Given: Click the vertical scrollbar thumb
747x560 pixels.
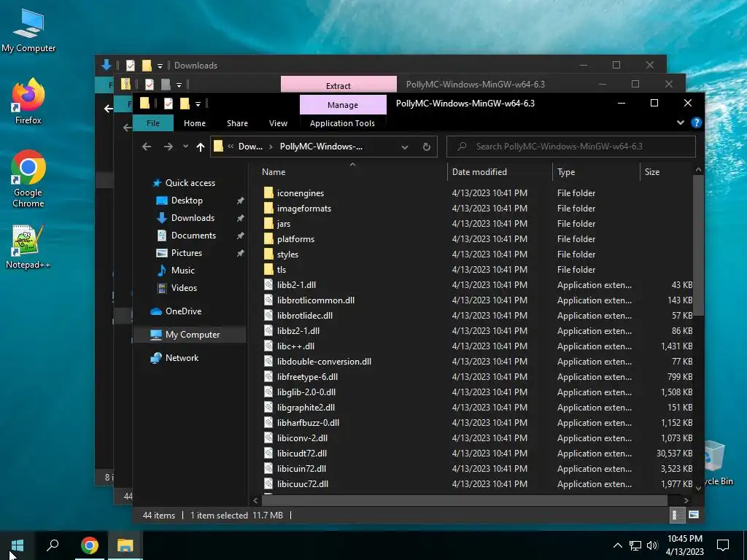Looking at the screenshot, I should tap(698, 245).
